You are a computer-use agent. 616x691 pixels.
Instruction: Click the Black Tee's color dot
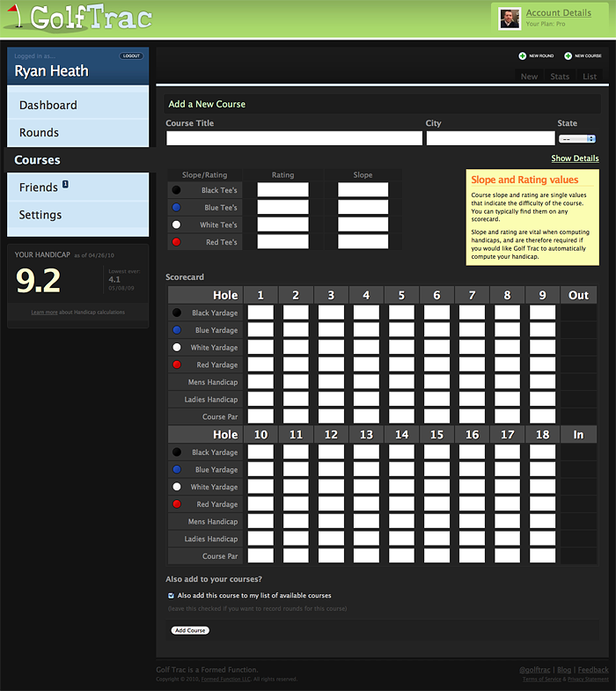pyautogui.click(x=176, y=190)
